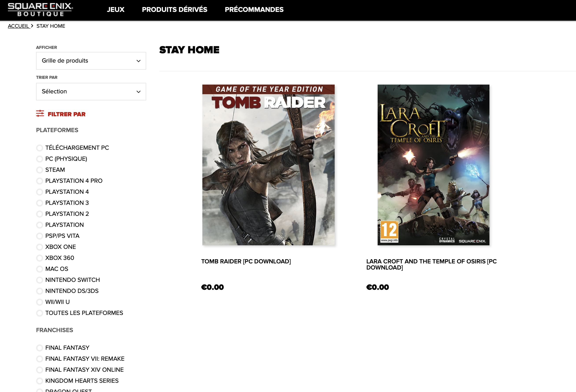Click the Tomb Raider GOTY cover image
Image resolution: width=576 pixels, height=392 pixels.
(268, 165)
